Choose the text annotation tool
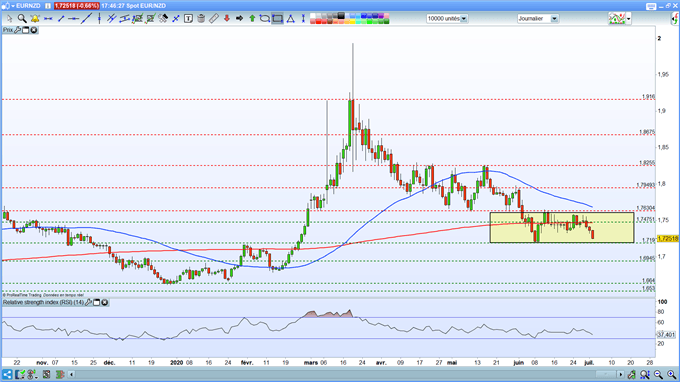 (188, 19)
